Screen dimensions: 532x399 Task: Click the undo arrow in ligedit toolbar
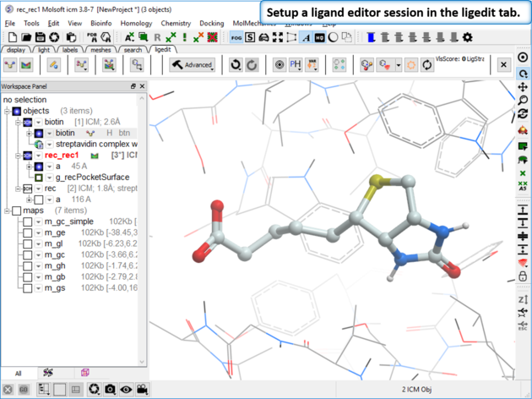click(236, 65)
